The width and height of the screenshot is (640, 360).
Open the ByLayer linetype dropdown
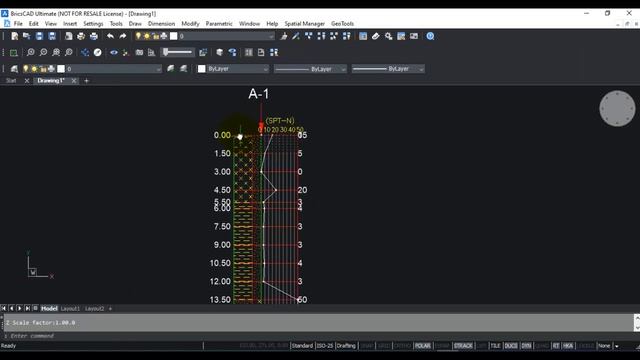click(x=343, y=69)
